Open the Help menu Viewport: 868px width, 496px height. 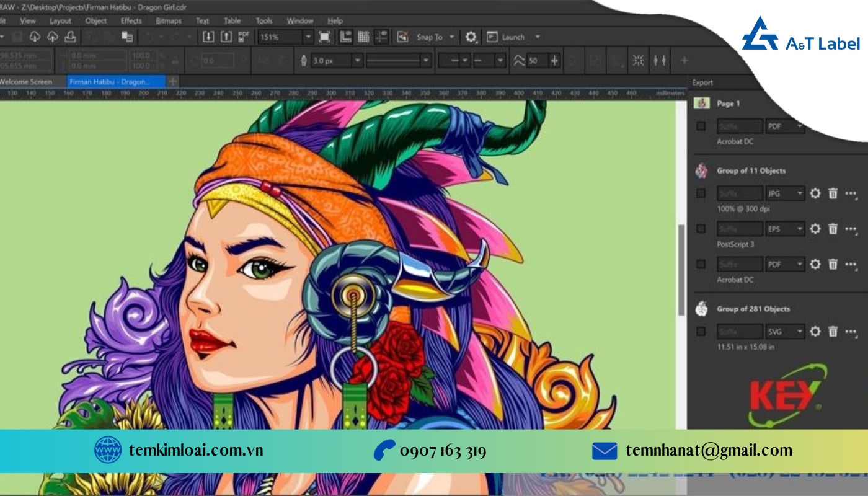(335, 20)
